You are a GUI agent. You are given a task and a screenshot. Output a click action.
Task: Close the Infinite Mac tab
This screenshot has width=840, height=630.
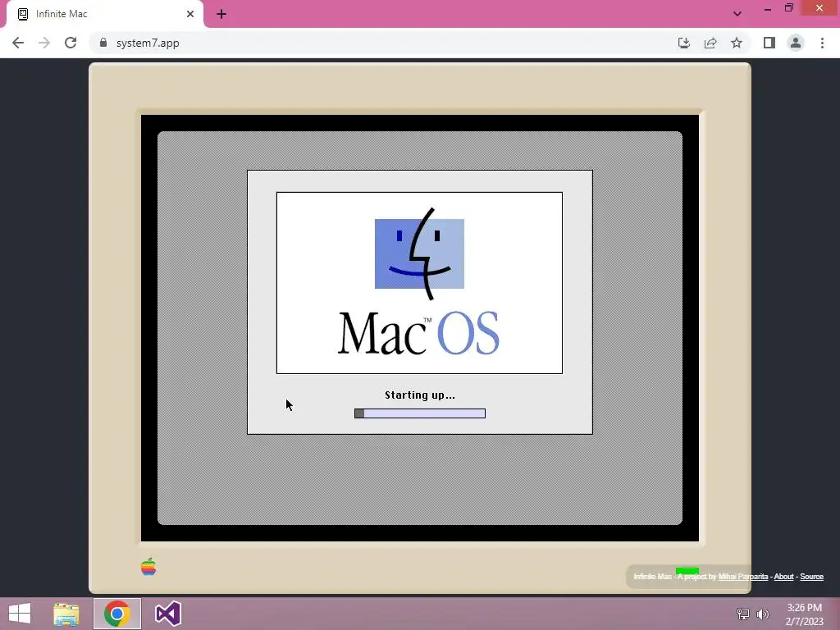pos(190,14)
